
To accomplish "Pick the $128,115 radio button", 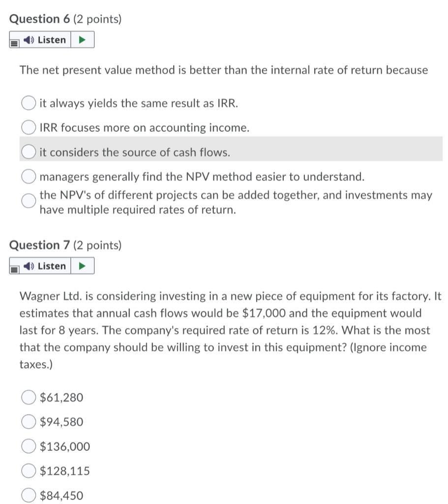I will (x=28, y=471).
